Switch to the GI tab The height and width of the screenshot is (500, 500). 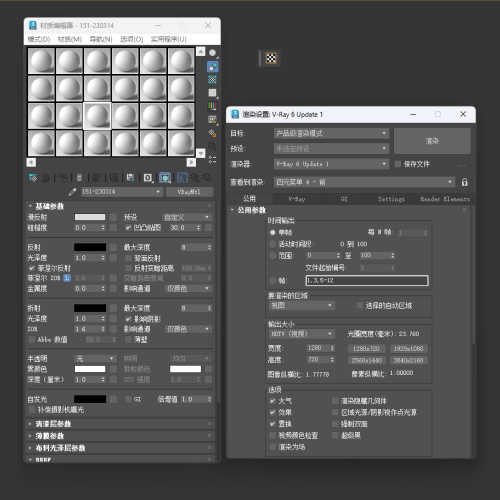pos(344,199)
